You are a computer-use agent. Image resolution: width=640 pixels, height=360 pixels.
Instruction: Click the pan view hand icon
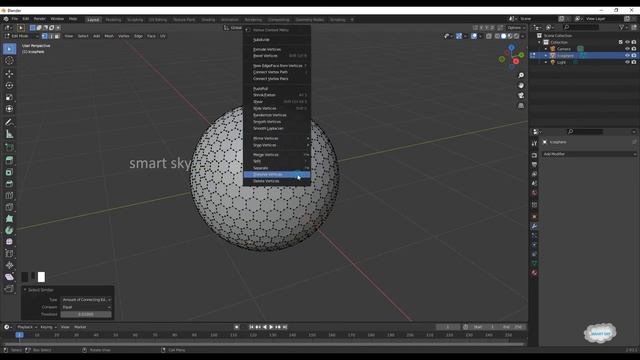pyautogui.click(x=521, y=85)
